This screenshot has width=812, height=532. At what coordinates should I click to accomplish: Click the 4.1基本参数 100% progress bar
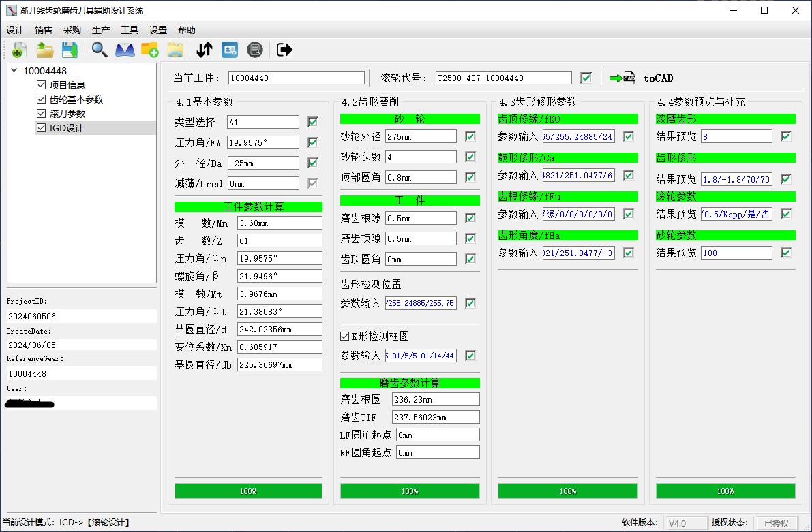249,490
